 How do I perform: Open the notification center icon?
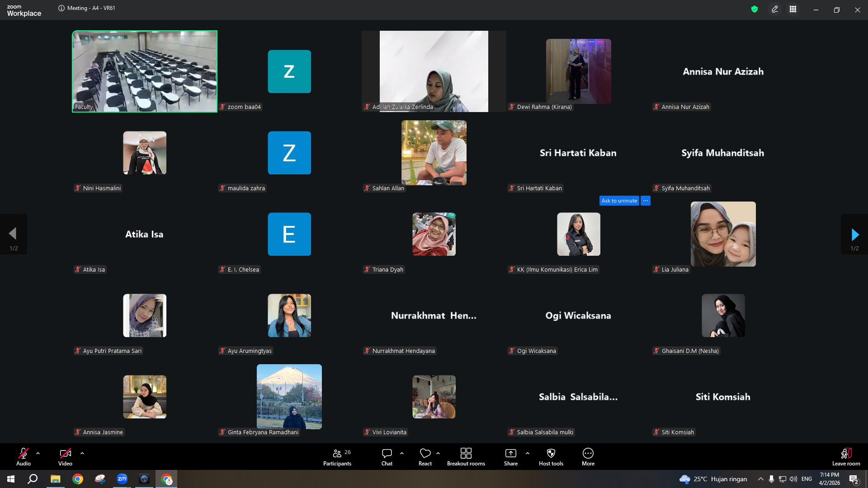coord(854,479)
